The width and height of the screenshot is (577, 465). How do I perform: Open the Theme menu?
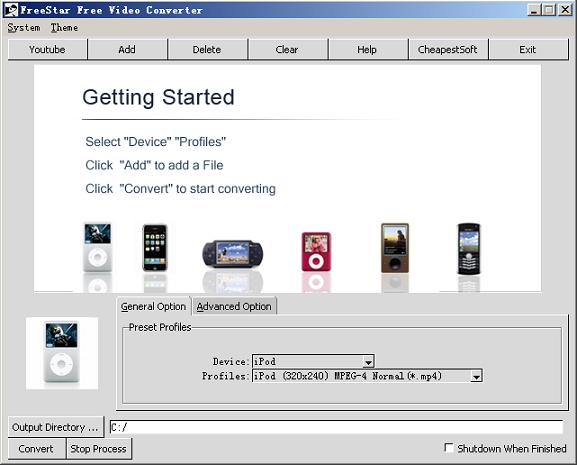tap(64, 28)
